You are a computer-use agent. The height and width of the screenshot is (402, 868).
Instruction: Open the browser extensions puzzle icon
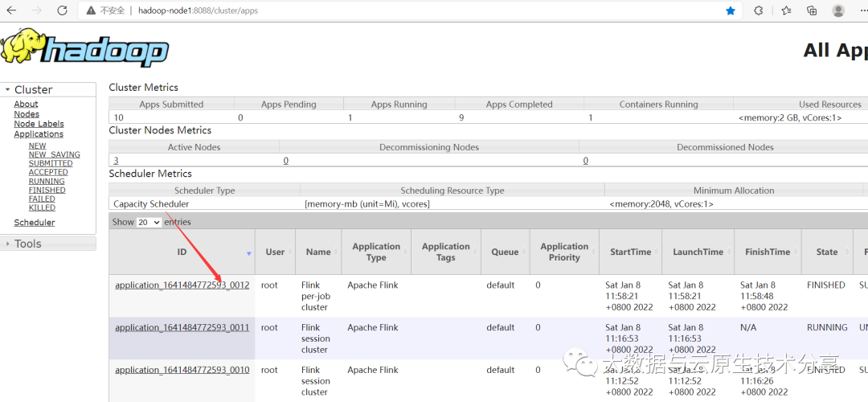coord(758,10)
